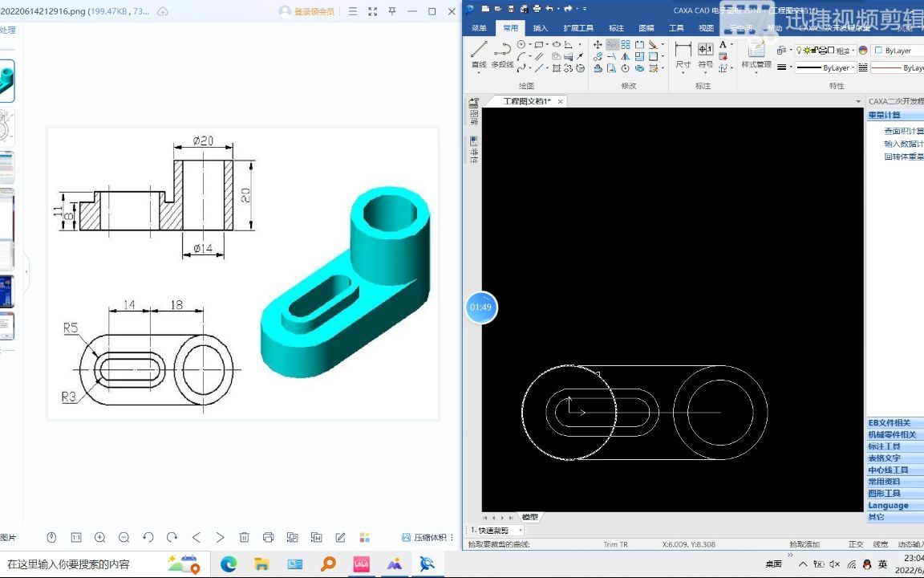
Task: Rotate picture counterclockwise in image viewer
Action: point(148,537)
